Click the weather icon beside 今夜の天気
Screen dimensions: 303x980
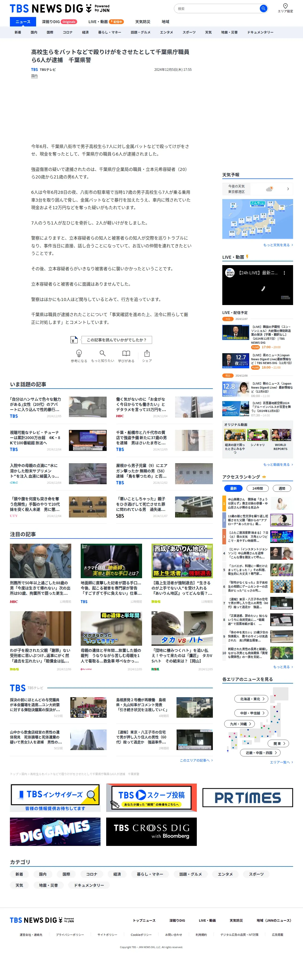click(269, 189)
